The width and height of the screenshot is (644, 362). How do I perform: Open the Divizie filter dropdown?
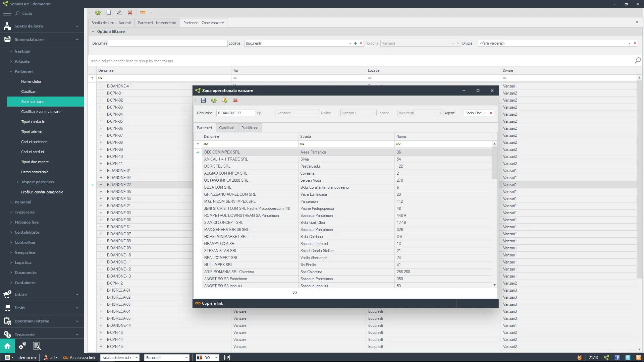pyautogui.click(x=630, y=43)
